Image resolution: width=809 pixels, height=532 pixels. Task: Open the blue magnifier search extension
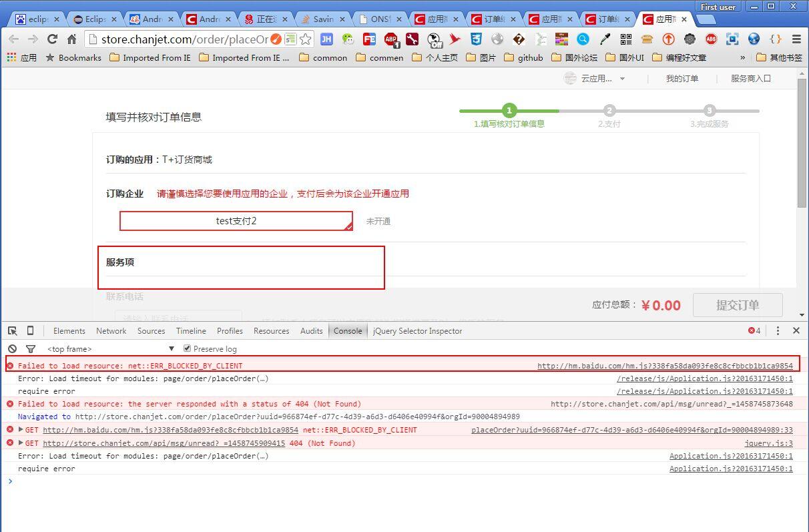[583, 39]
